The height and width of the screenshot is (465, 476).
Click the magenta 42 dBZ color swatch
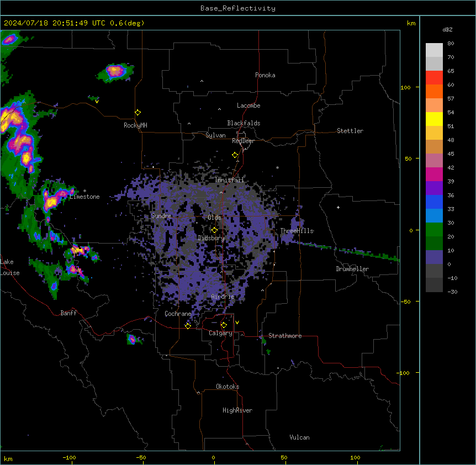click(434, 174)
